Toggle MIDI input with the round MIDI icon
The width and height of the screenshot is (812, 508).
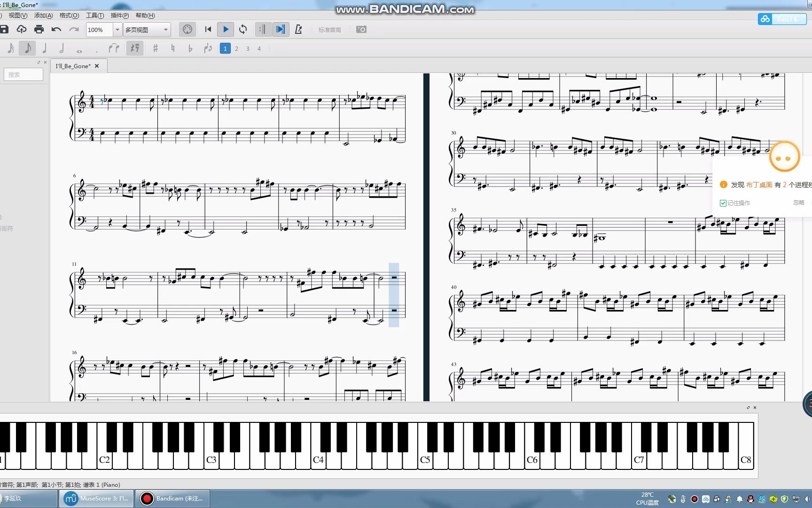tap(187, 29)
